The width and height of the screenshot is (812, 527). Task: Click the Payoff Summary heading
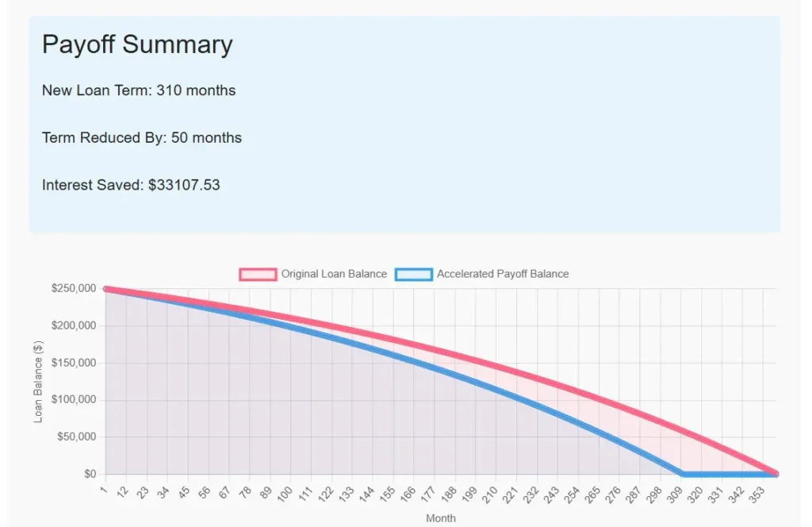(137, 44)
